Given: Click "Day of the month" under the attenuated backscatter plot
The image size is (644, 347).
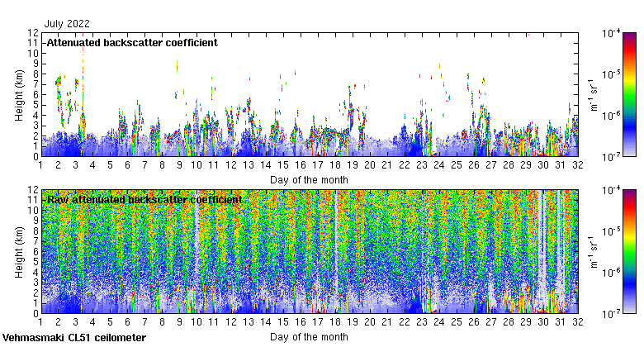Looking at the screenshot, I should (x=309, y=180).
